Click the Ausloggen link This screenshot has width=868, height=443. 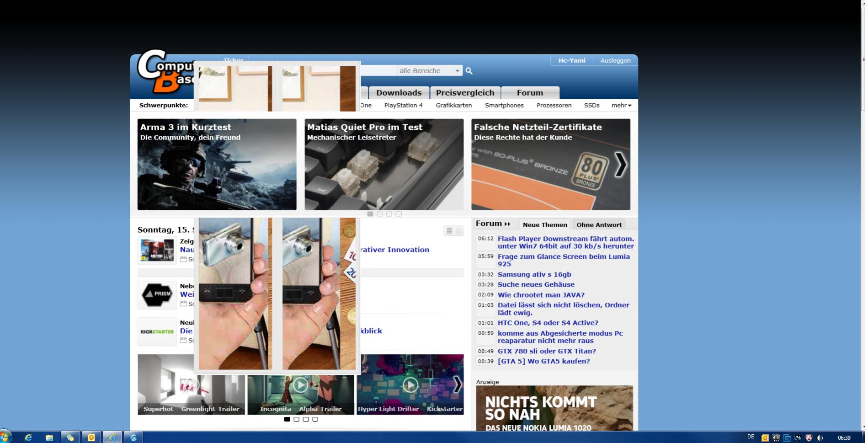click(615, 60)
